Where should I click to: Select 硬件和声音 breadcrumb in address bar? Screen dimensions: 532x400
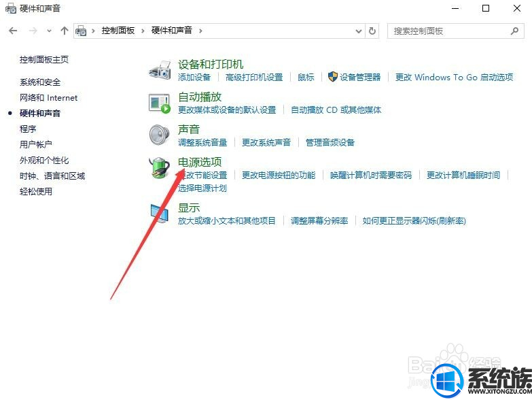click(171, 31)
